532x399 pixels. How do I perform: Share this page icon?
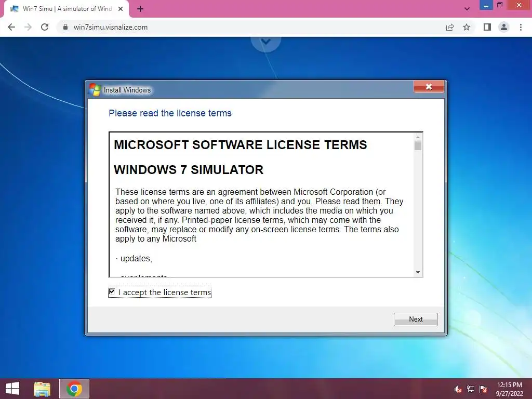[450, 27]
